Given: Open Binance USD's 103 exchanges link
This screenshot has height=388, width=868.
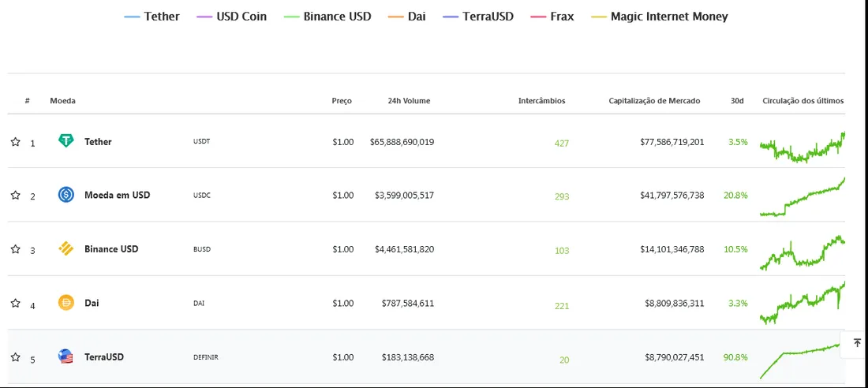Looking at the screenshot, I should [x=561, y=251].
